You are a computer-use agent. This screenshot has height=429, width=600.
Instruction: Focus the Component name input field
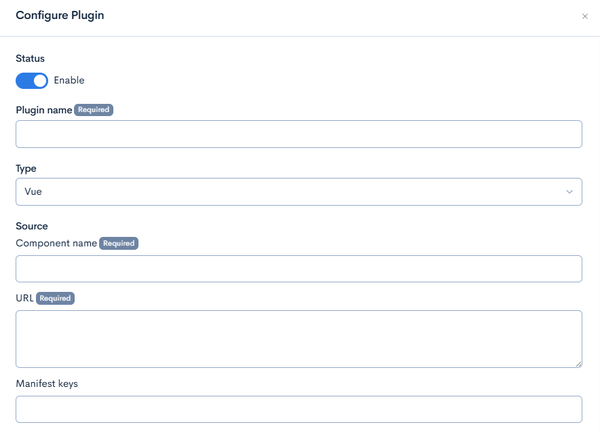pyautogui.click(x=299, y=269)
